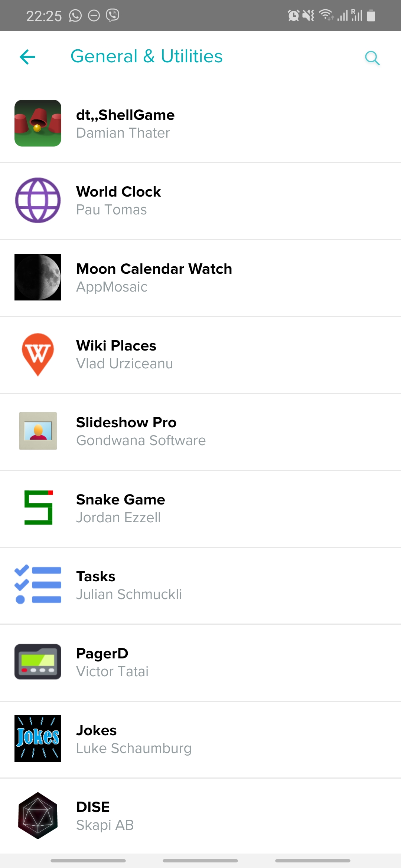Tap the General & Utilities header title
This screenshot has height=868, width=401.
[147, 56]
